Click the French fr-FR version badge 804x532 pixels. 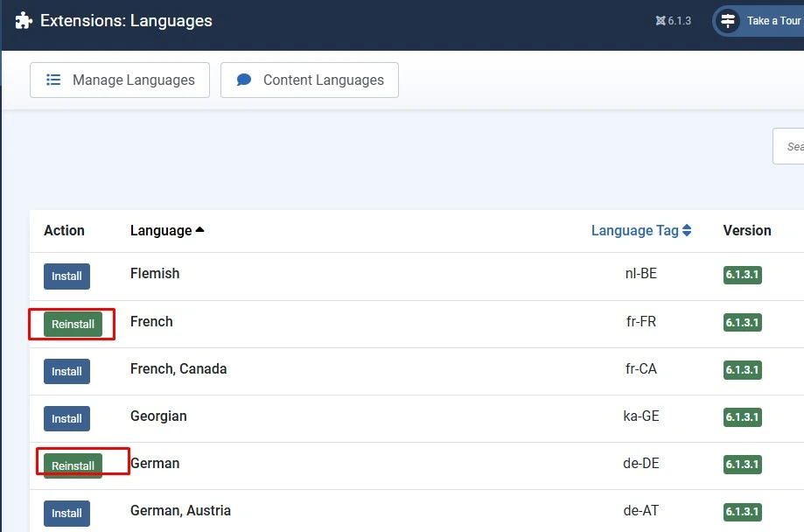(x=743, y=323)
